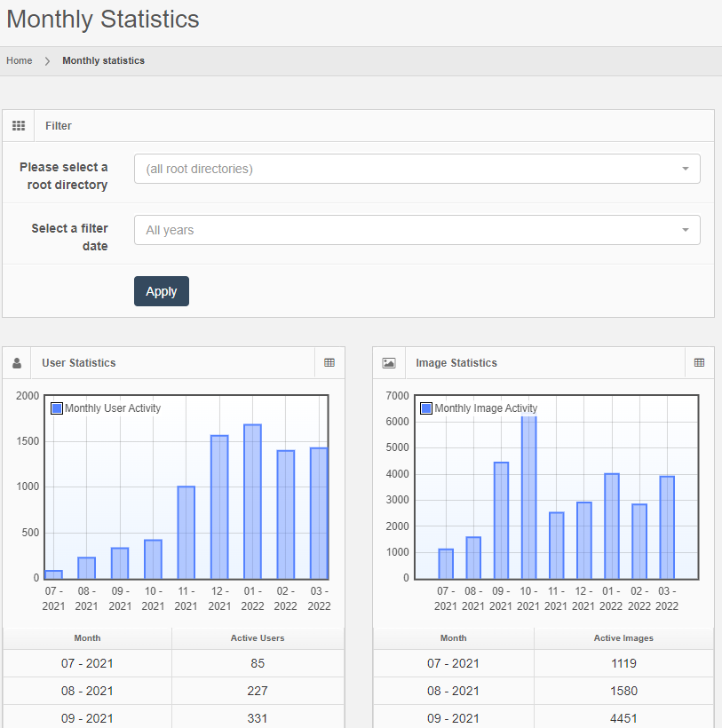Click the Monthly User Activity legend swatch
Viewport: 722px width, 728px height.
[57, 408]
